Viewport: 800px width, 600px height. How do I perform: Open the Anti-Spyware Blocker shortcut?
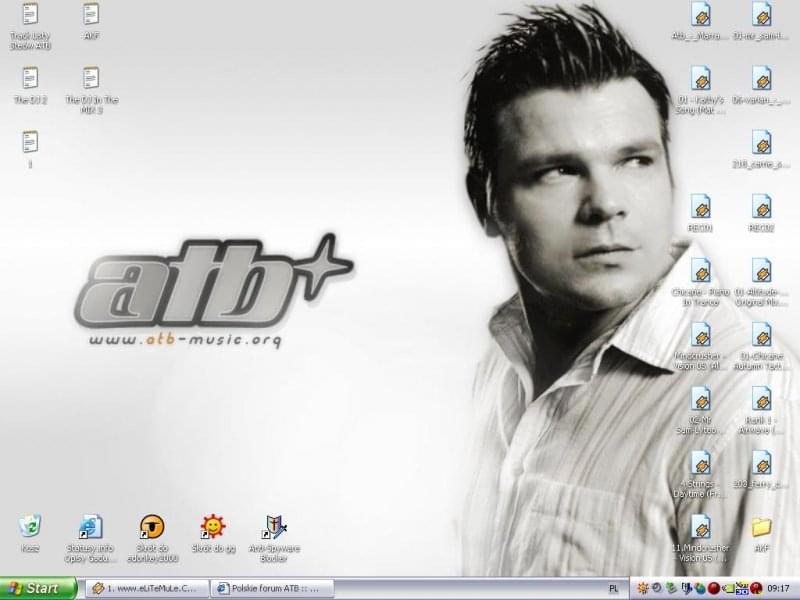point(274,539)
